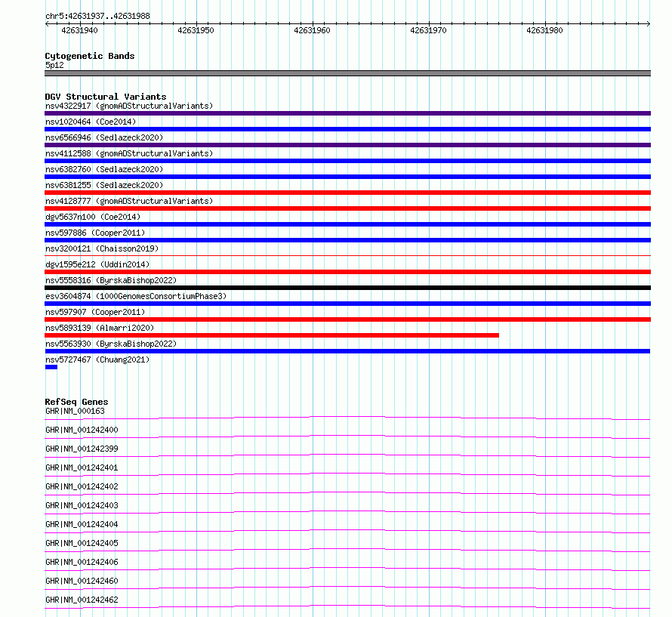This screenshot has width=672, height=617.
Task: Open the nsv4112588 gnomADStructuralVariants label
Action: click(129, 153)
